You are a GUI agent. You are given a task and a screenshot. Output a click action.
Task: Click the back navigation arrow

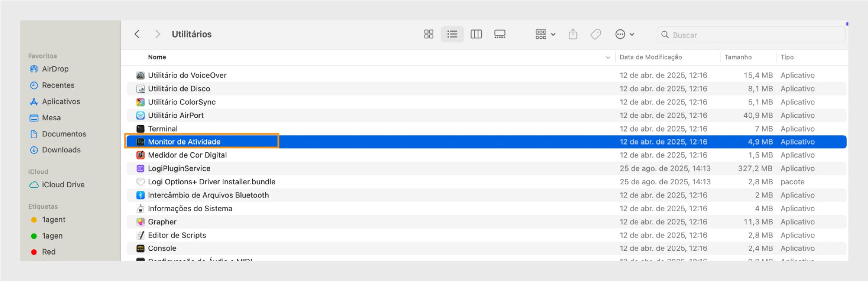tap(137, 34)
